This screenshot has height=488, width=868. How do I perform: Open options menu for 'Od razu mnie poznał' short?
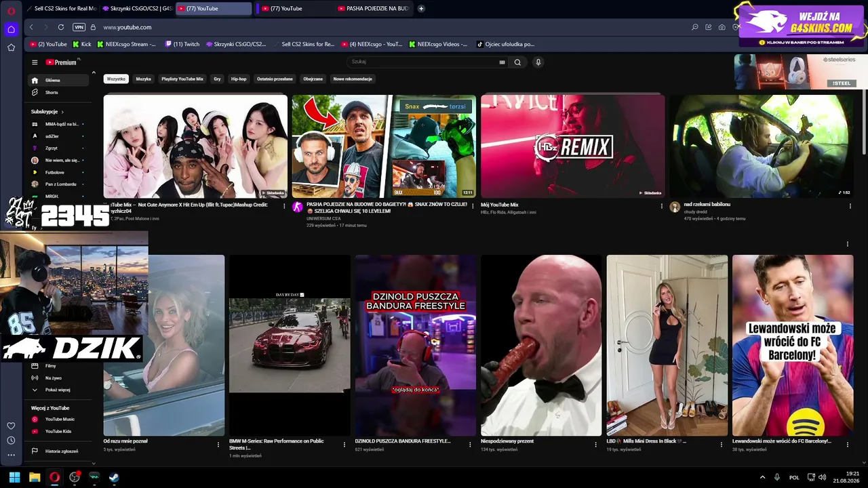[218, 445]
